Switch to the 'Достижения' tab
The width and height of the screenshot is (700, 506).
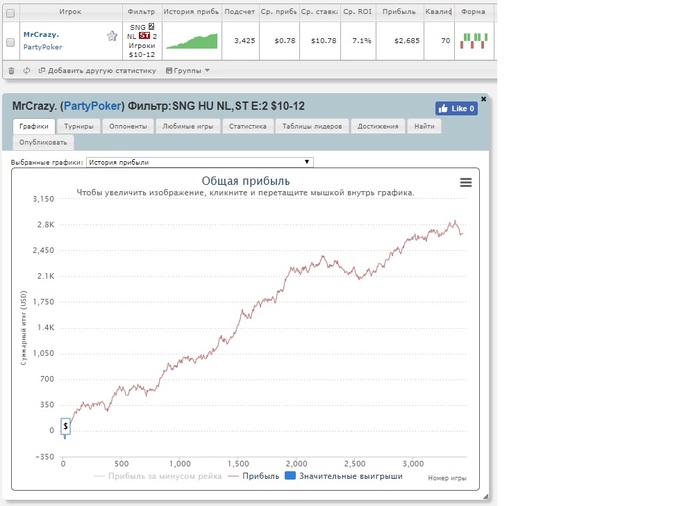pos(378,126)
